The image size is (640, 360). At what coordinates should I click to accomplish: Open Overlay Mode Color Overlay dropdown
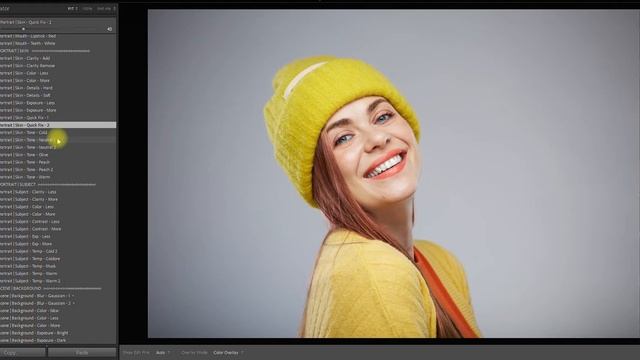pos(228,353)
